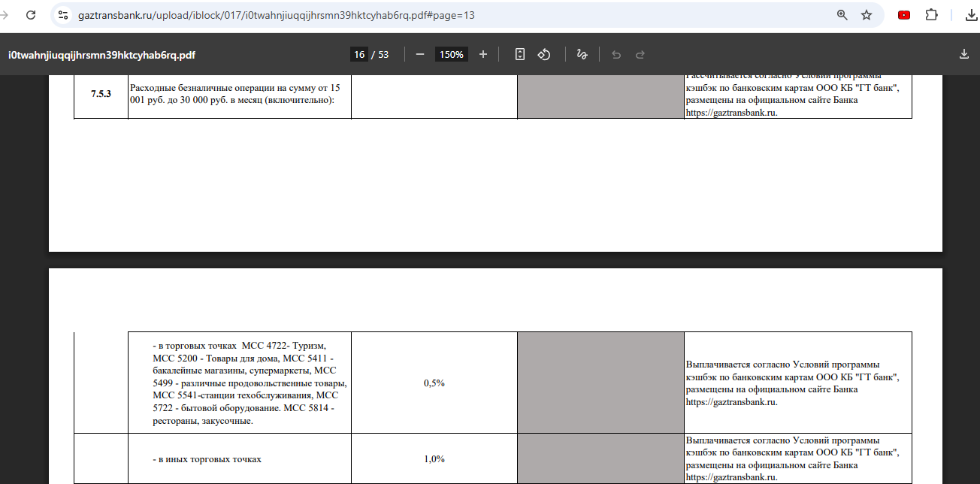Edit the page number field showing 16
Screen dimensions: 980x484
359,54
